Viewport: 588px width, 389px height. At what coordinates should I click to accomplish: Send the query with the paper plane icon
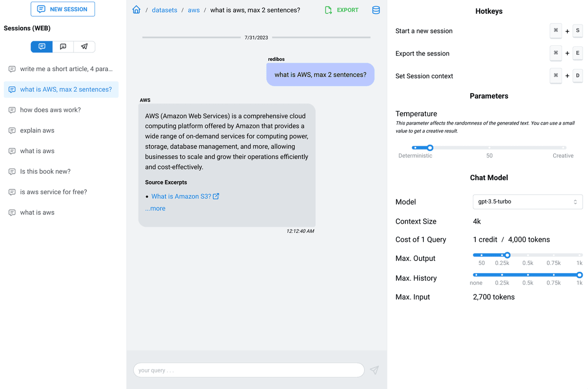(x=374, y=370)
